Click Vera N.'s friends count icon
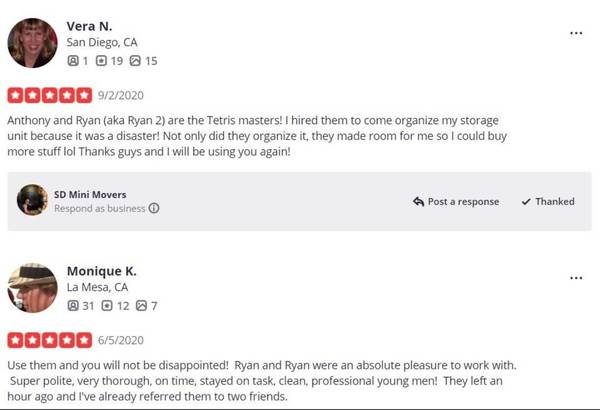 coord(73,60)
